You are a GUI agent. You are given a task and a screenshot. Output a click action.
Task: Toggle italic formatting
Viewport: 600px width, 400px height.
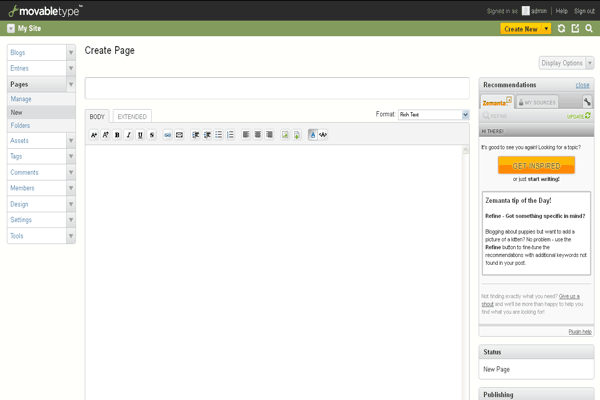129,135
